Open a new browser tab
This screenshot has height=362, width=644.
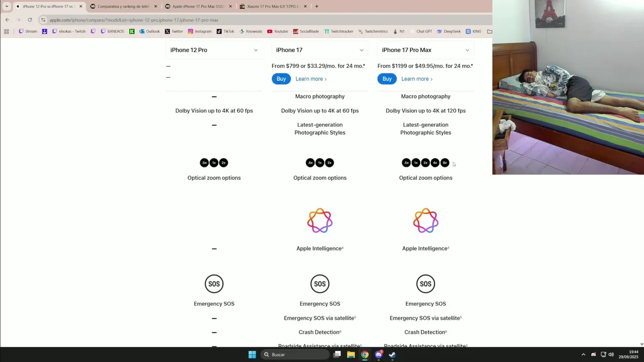[316, 6]
